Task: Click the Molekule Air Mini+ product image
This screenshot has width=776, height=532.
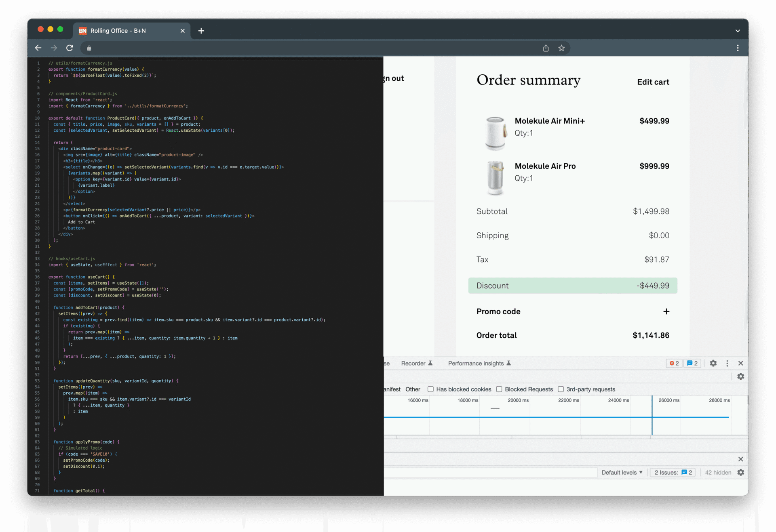Action: [x=496, y=133]
